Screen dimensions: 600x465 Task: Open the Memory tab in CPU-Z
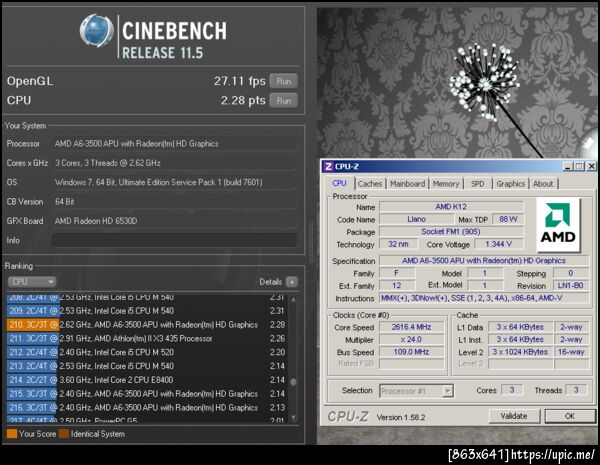pos(446,184)
